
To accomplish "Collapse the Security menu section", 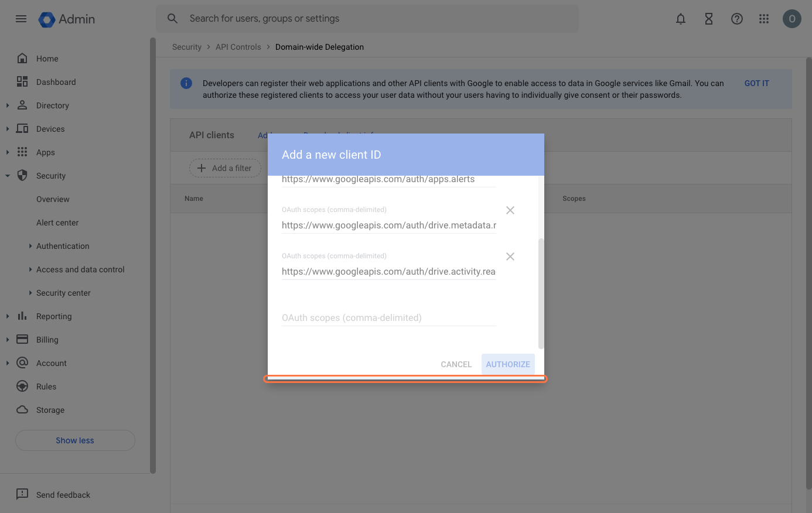I will click(x=8, y=176).
